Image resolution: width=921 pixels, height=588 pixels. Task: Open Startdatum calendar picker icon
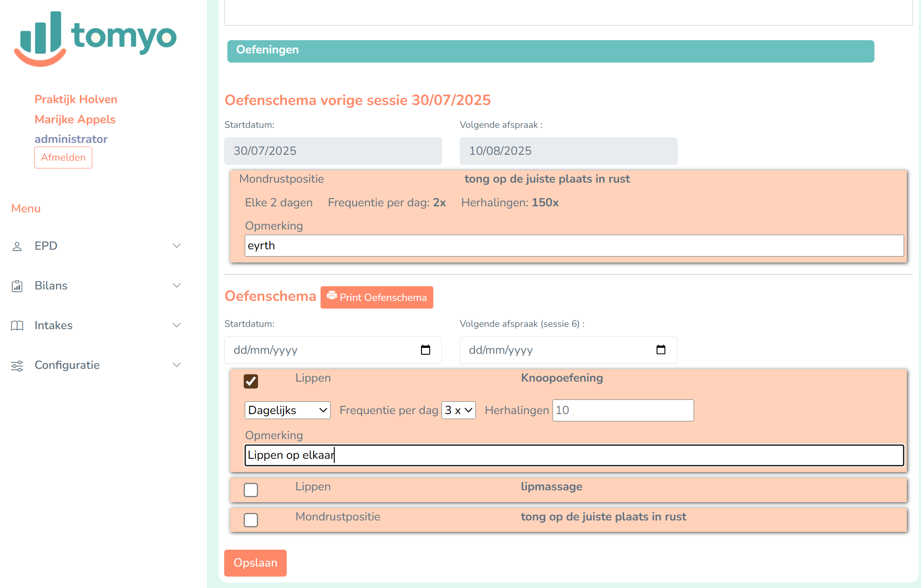coord(425,350)
